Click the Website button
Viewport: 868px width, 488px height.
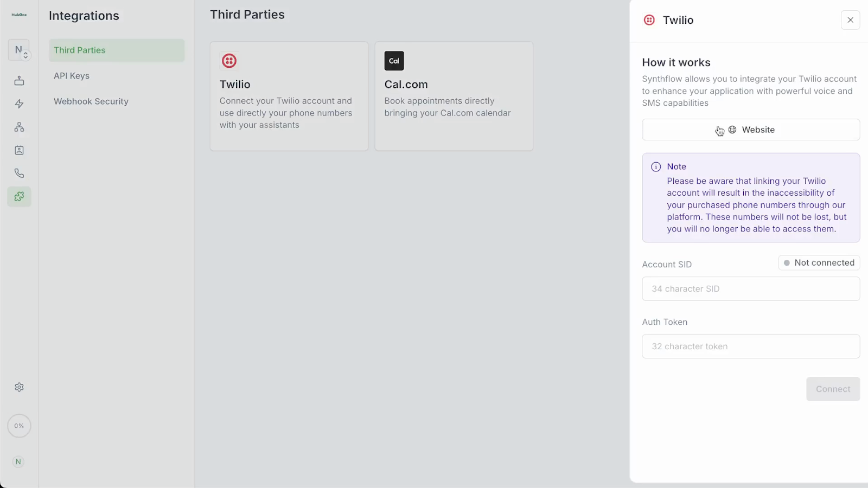tap(751, 130)
